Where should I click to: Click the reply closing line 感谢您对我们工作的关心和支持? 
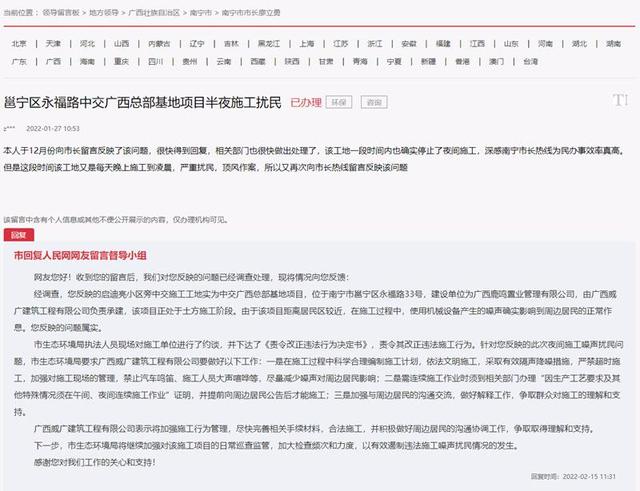tap(94, 462)
